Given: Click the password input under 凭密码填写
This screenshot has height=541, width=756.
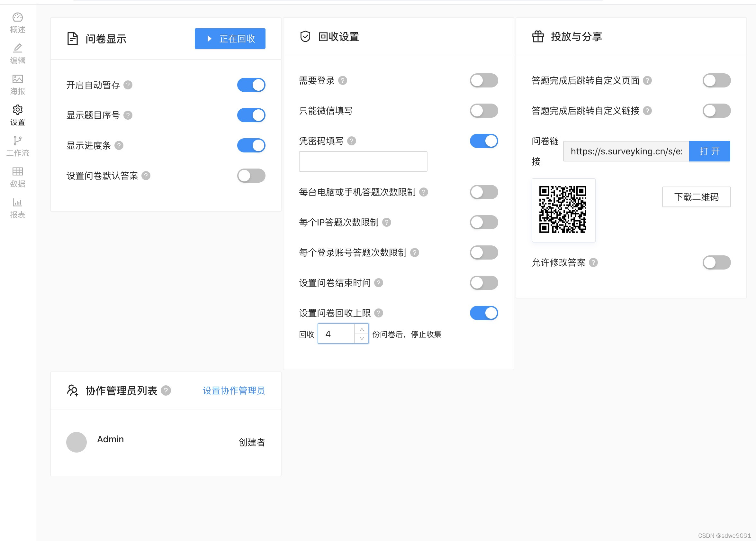Looking at the screenshot, I should point(363,161).
